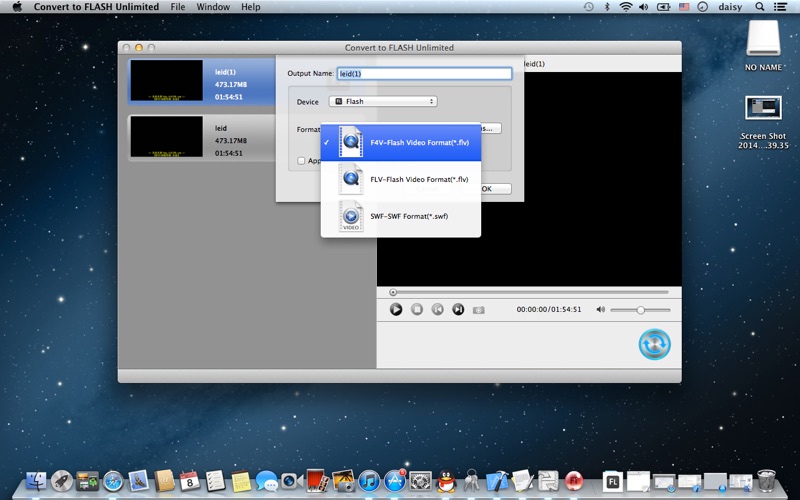This screenshot has width=800, height=500.
Task: Open the App Store in the Dock
Action: (x=394, y=481)
